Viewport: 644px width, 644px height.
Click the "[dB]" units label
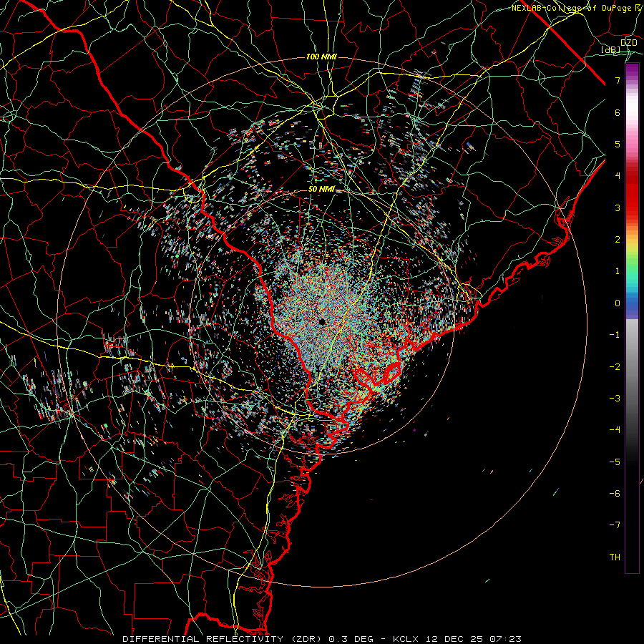coord(611,49)
